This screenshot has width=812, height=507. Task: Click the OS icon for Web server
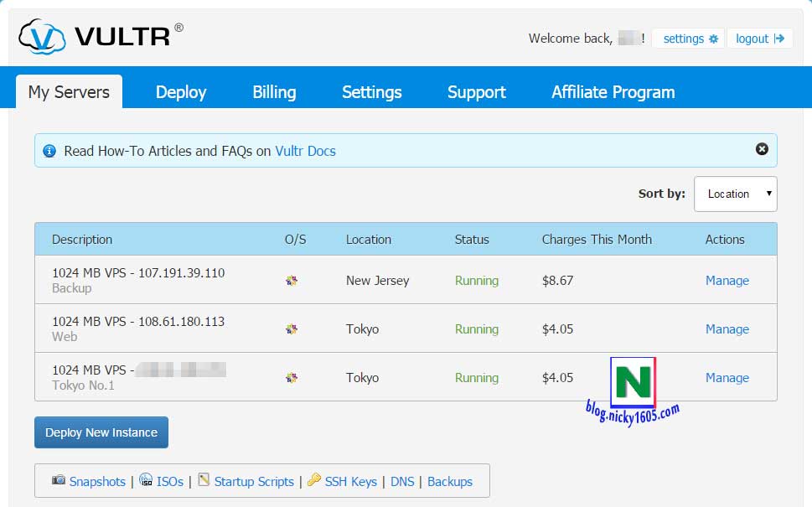(x=292, y=329)
